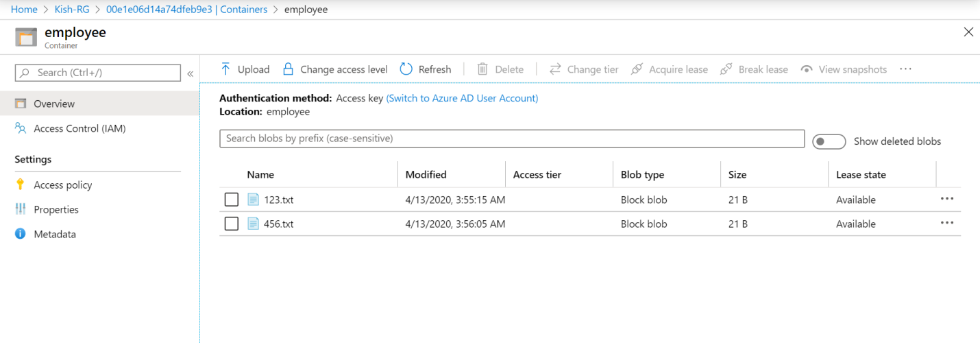This screenshot has height=343, width=980.
Task: Click the View snapshots eye icon
Action: coord(807,69)
